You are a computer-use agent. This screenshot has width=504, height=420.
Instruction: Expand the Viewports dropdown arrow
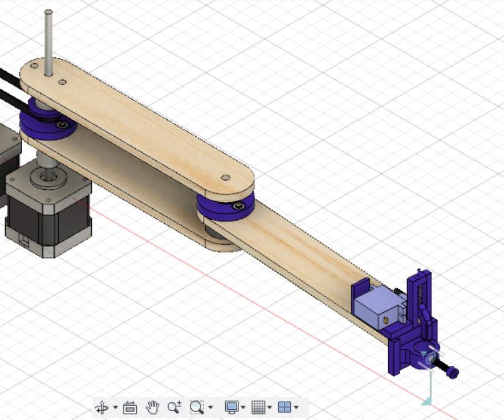tap(295, 407)
